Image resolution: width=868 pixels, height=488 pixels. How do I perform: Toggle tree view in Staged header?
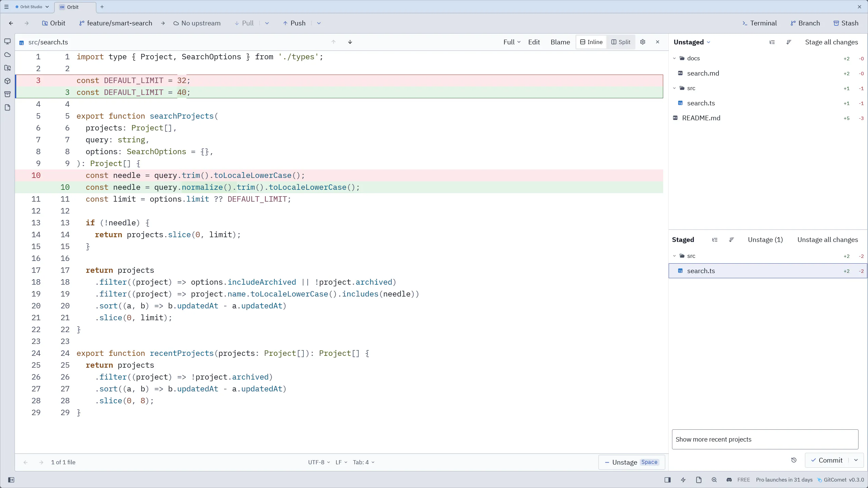[715, 240]
